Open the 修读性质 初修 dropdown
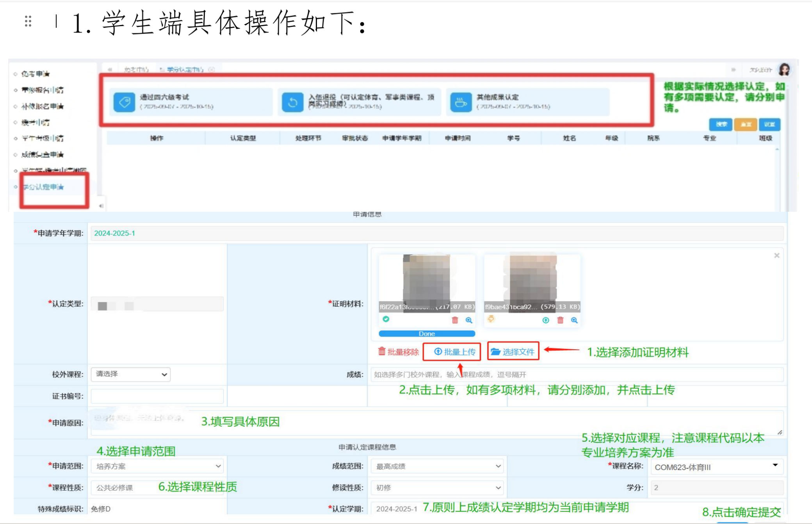 point(437,488)
